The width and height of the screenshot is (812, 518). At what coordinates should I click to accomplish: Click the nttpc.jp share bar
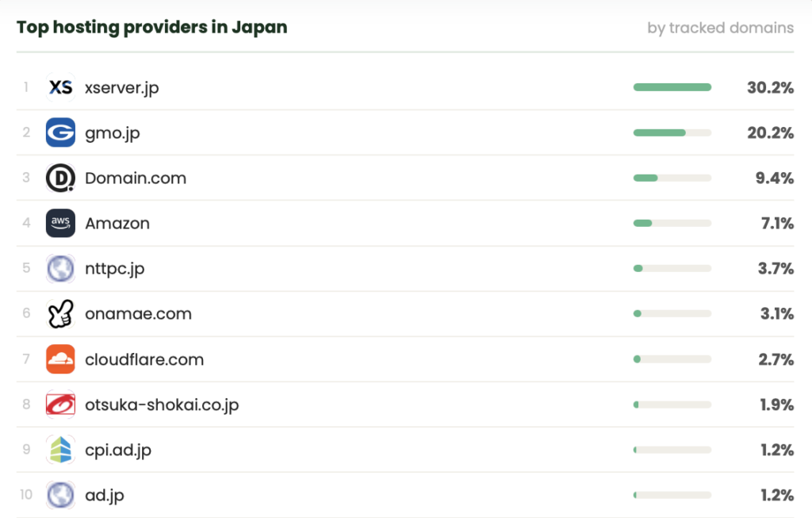672,268
